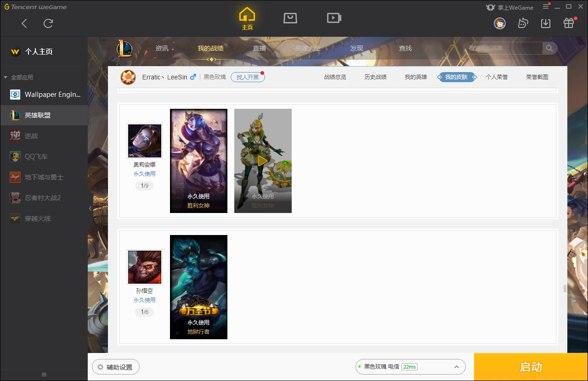Click the 孙悟空 1/6 skin counter
The height and width of the screenshot is (381, 588).
pyautogui.click(x=145, y=312)
